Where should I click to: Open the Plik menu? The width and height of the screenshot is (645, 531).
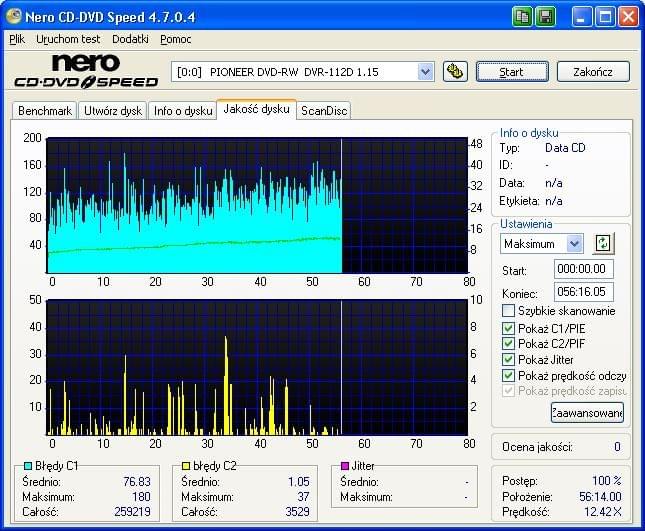tap(17, 39)
